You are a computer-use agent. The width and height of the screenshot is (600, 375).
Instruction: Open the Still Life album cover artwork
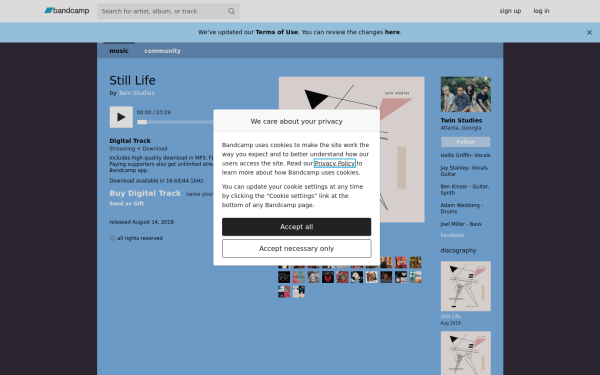click(x=351, y=149)
